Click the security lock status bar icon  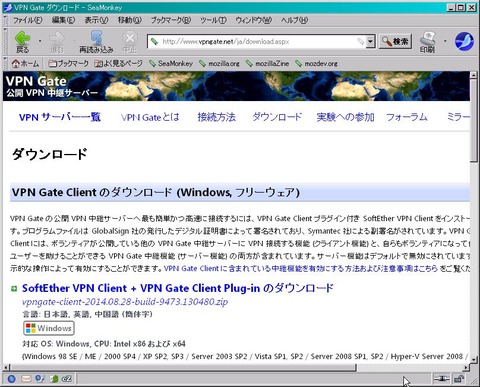tap(460, 378)
